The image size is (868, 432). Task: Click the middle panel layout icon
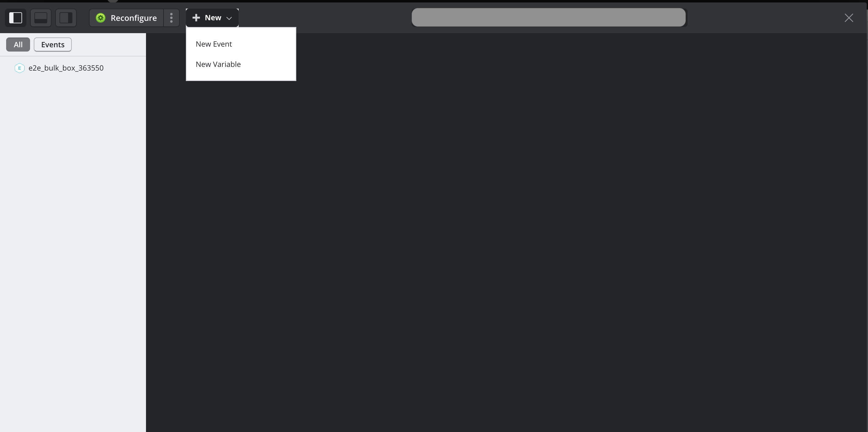(41, 18)
